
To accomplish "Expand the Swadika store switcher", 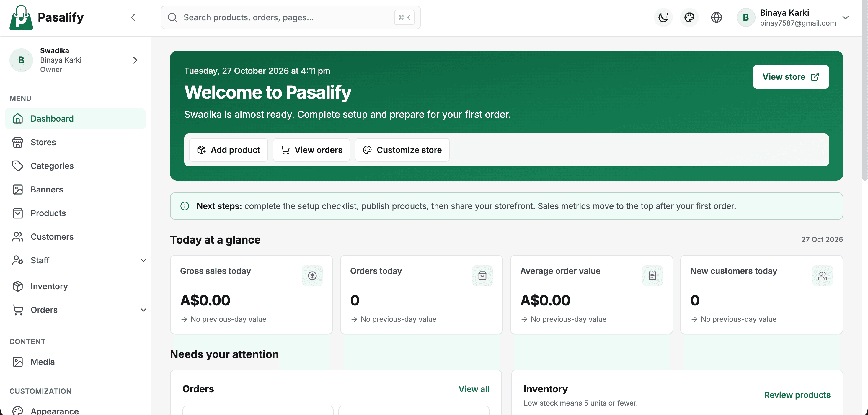I will pos(135,60).
